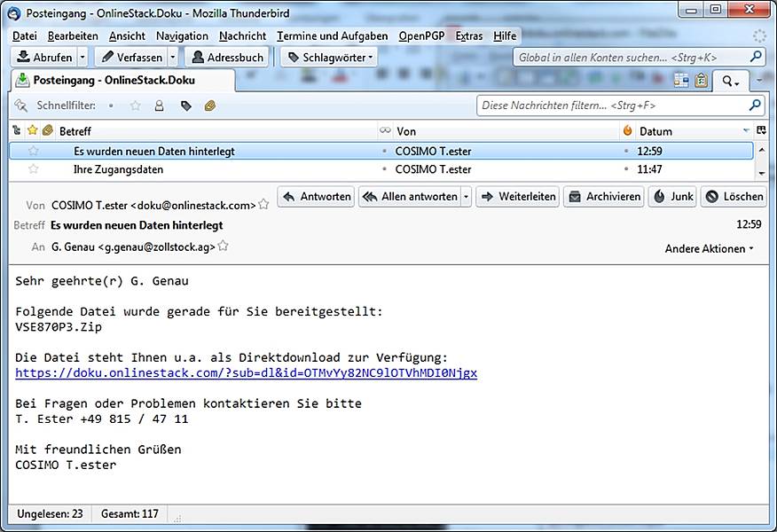
Task: Click the global search magnifier icon
Action: pyautogui.click(x=755, y=57)
